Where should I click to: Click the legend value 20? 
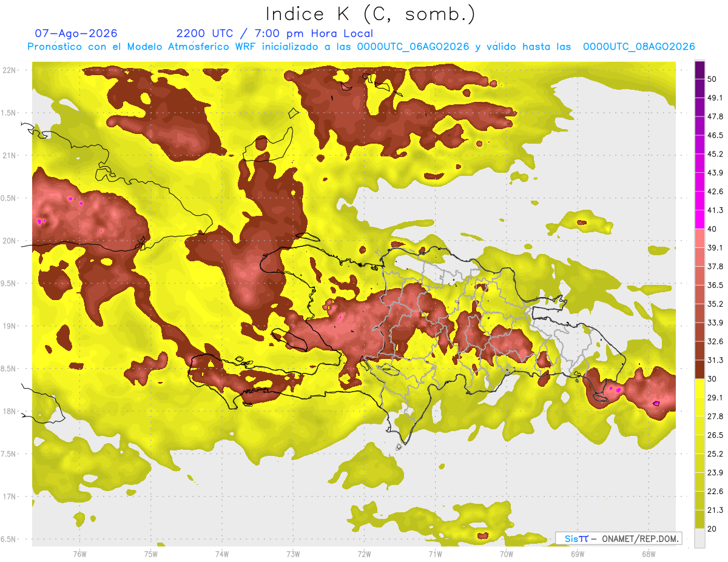click(713, 529)
